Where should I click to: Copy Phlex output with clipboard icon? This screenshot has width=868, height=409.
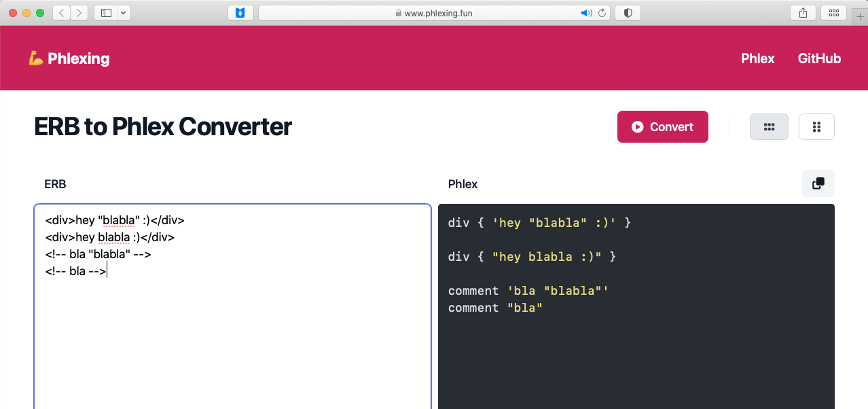coord(818,183)
